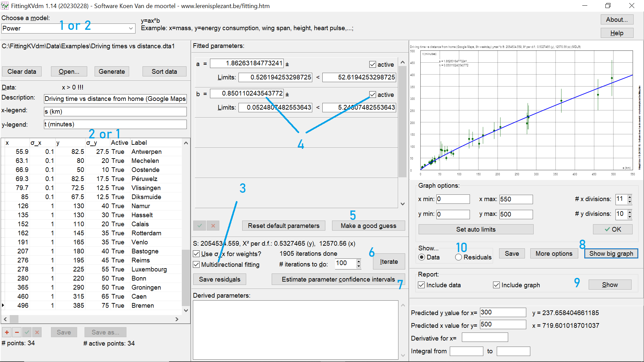Click the Generate button

point(112,71)
